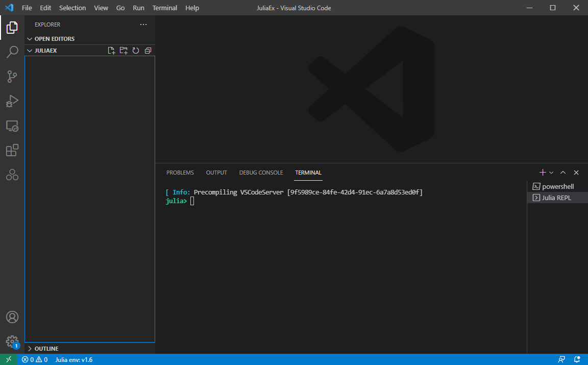Select the powershell terminal
Screen dimensions: 588x365
click(557, 186)
